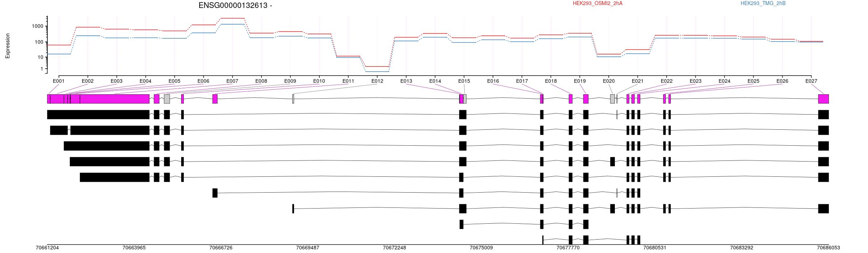Image resolution: width=868 pixels, height=253 pixels.
Task: Click exon label E009
Action: (290, 81)
